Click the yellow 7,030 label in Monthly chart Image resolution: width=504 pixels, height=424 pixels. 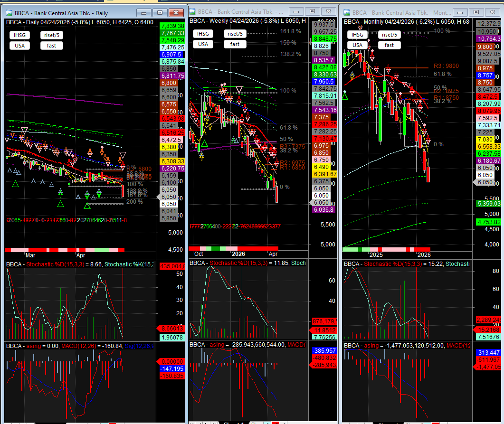click(485, 140)
